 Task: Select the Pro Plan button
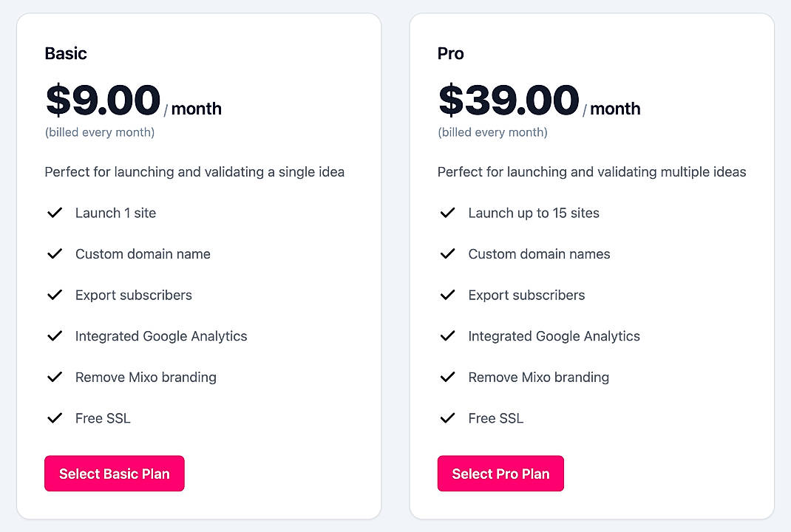[x=500, y=474]
